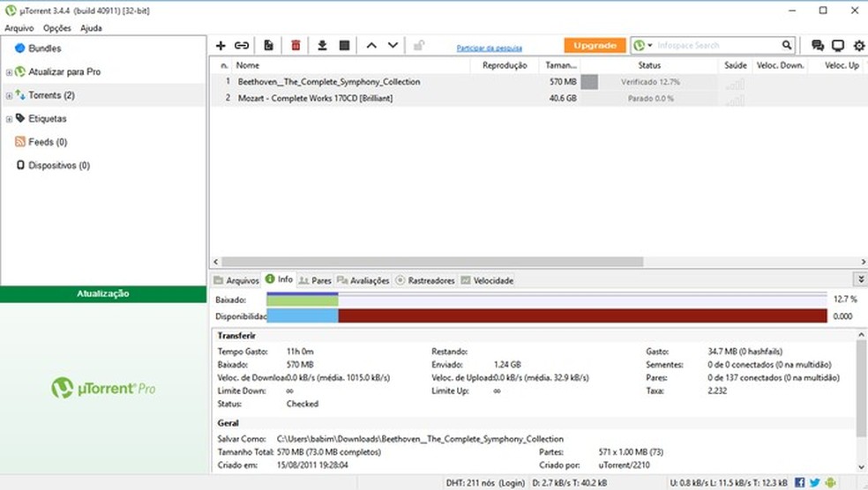Click the Baixado progress bar

tap(546, 300)
